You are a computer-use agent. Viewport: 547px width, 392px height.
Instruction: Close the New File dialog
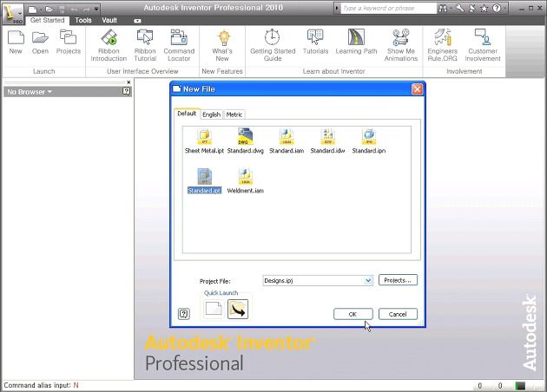[418, 89]
